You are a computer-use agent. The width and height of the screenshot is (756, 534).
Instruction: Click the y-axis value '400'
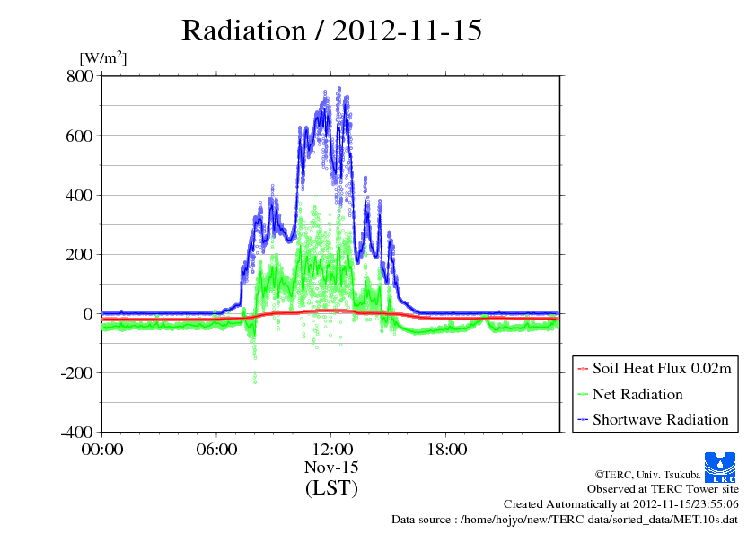pos(79,195)
